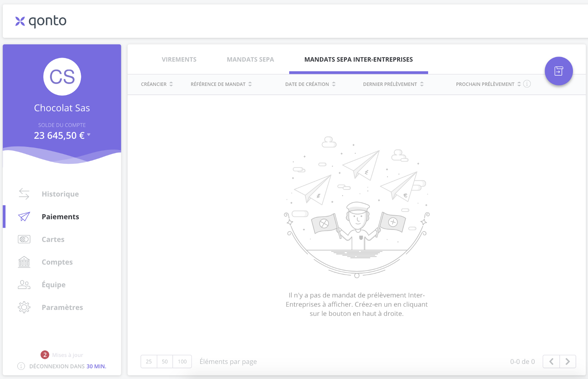Sort by Date de création column

[x=311, y=84]
